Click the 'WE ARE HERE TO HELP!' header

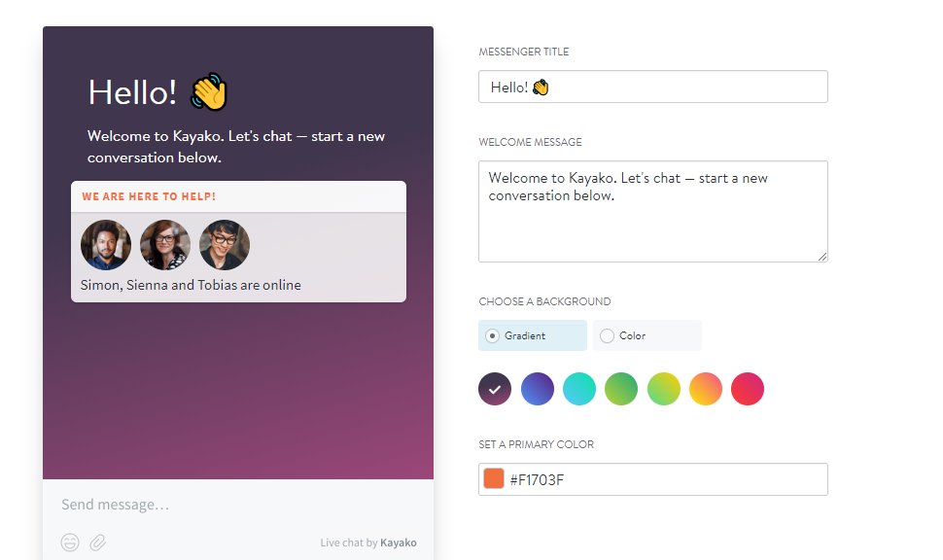149,196
